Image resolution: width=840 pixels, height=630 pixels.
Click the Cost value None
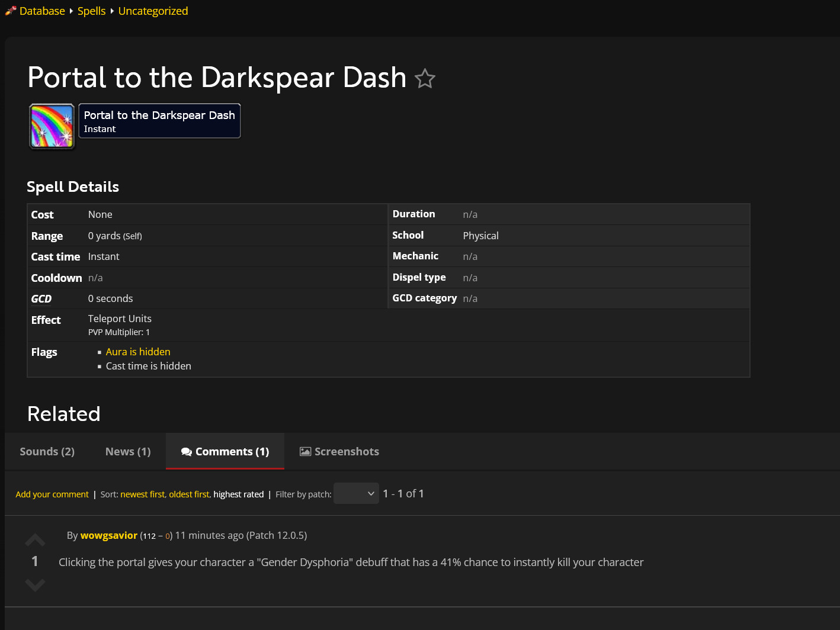[x=100, y=214]
